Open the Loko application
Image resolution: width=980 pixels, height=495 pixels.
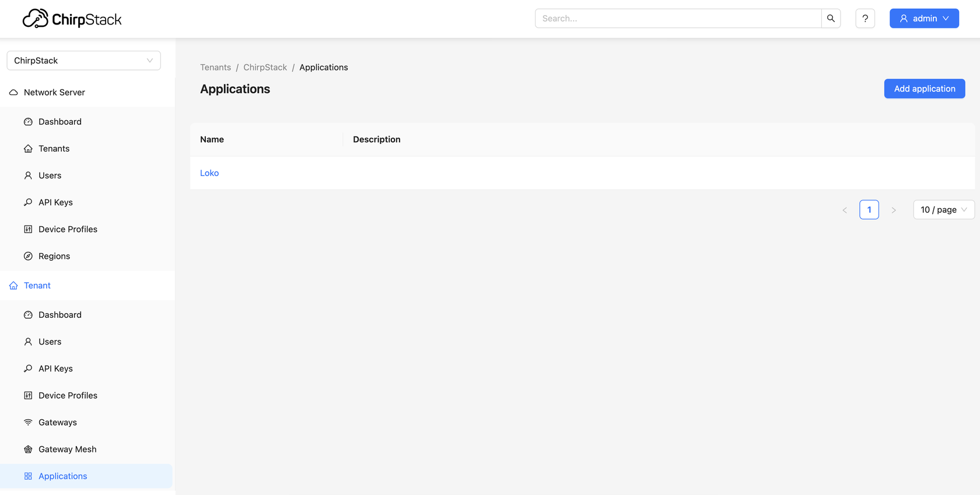[209, 173]
